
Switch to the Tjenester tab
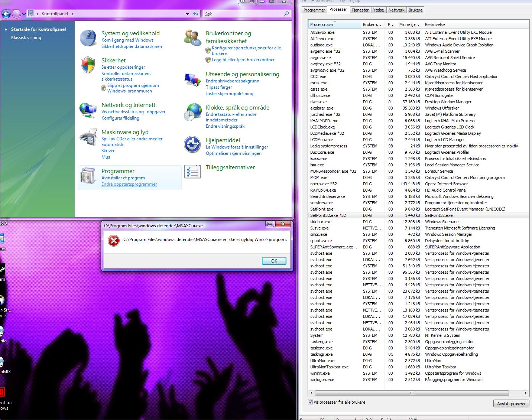tap(360, 10)
